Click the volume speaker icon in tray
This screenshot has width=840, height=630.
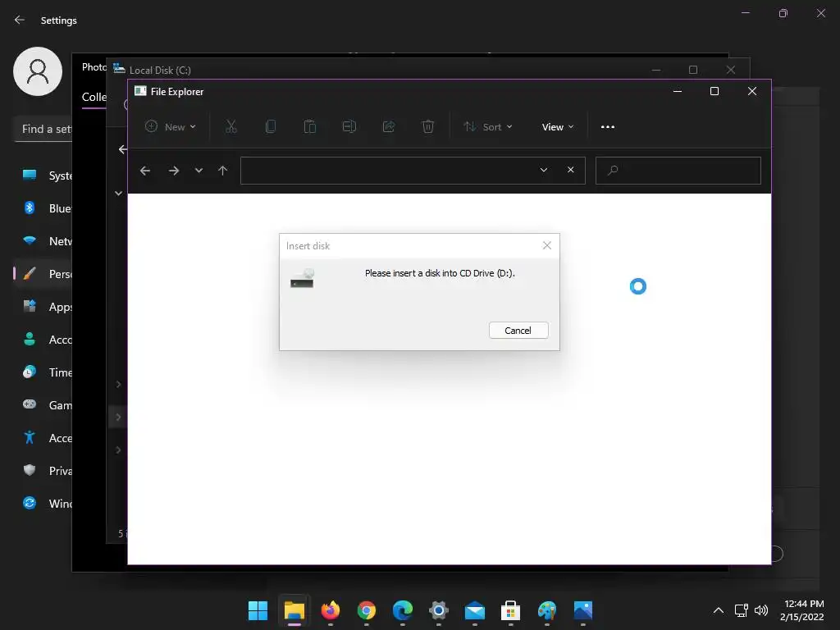pyautogui.click(x=760, y=610)
